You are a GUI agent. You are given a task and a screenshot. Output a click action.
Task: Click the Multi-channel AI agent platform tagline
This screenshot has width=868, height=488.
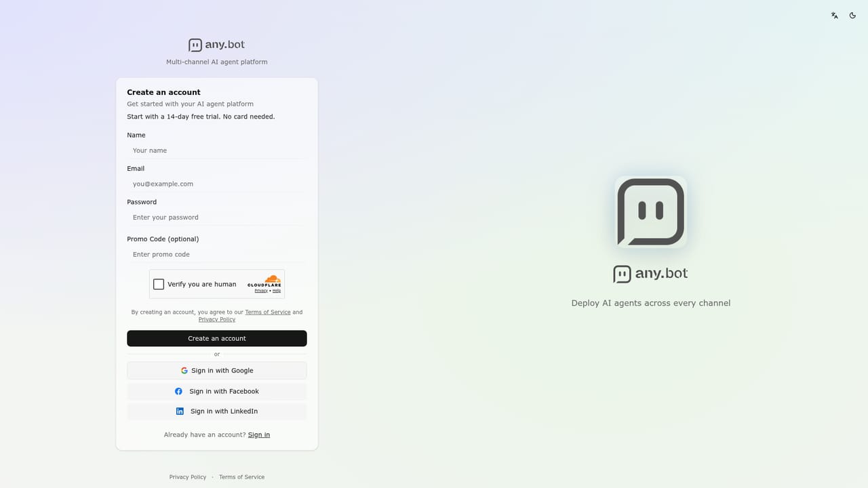[x=217, y=62]
